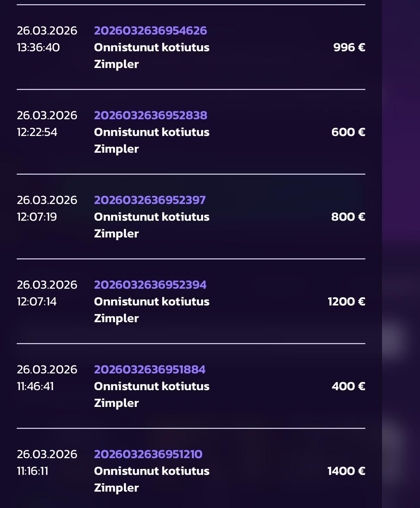
Task: Click Zimpler label under the 996 € withdrawal
Action: (116, 64)
